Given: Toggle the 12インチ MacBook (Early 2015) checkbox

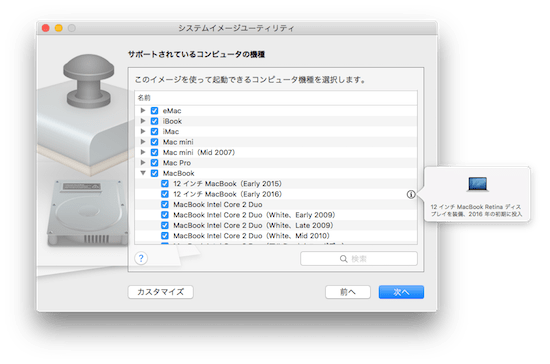Looking at the screenshot, I should click(165, 184).
